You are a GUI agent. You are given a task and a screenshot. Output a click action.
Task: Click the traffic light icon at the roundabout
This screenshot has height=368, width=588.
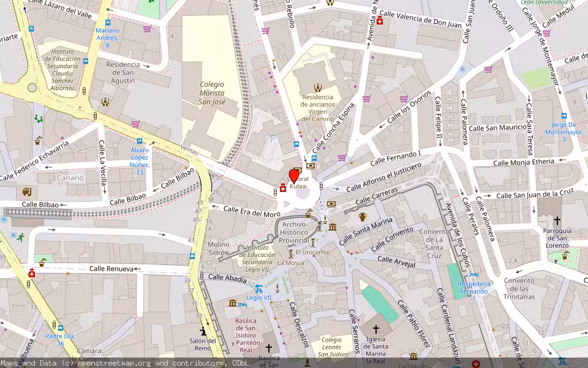tap(321, 186)
